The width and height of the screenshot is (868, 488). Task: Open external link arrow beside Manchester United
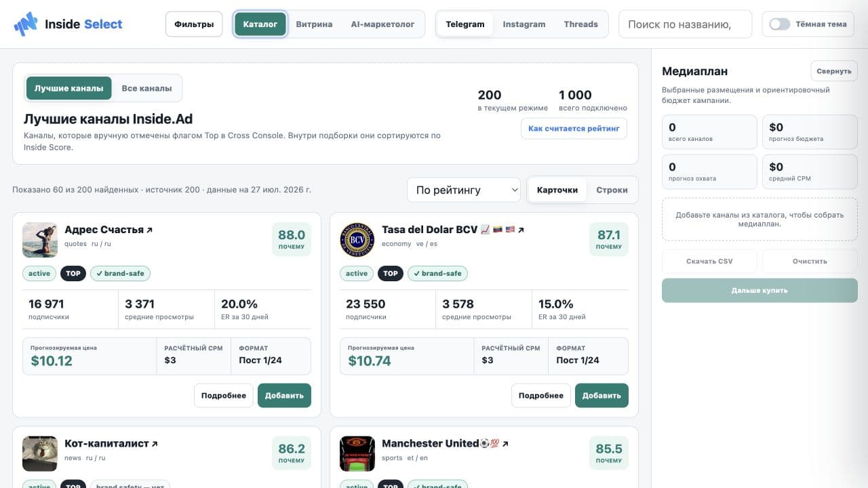(505, 444)
